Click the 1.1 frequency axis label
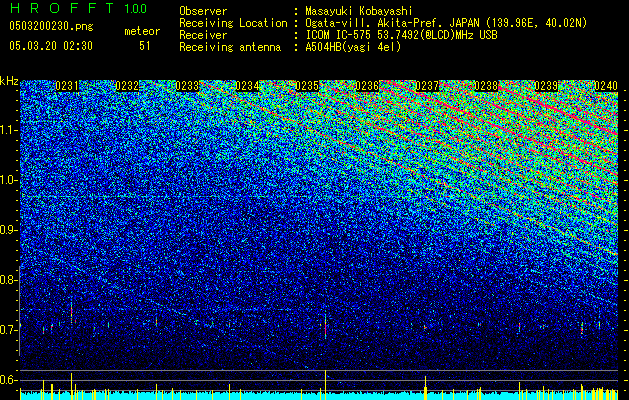The height and width of the screenshot is (400, 629). pyautogui.click(x=8, y=130)
